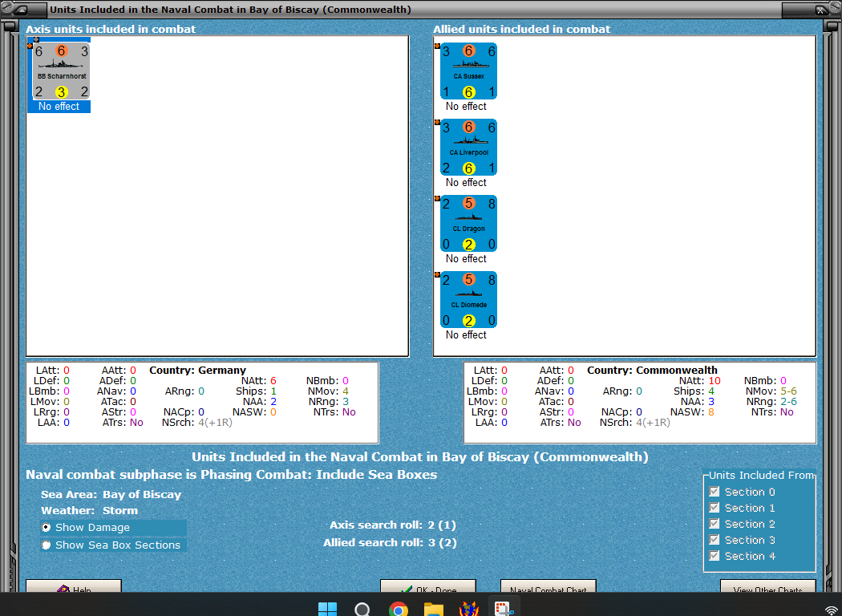Click 'No effect' under CA Sussex
Viewport: 842px width, 616px height.
(466, 107)
